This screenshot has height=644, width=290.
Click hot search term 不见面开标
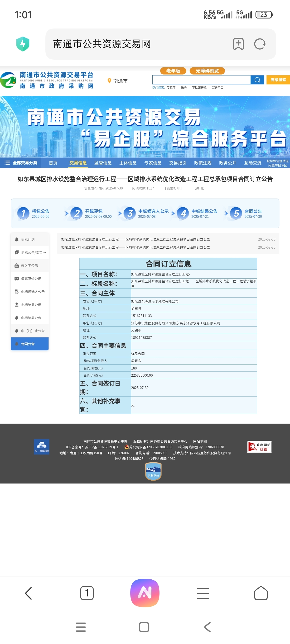[x=199, y=87]
